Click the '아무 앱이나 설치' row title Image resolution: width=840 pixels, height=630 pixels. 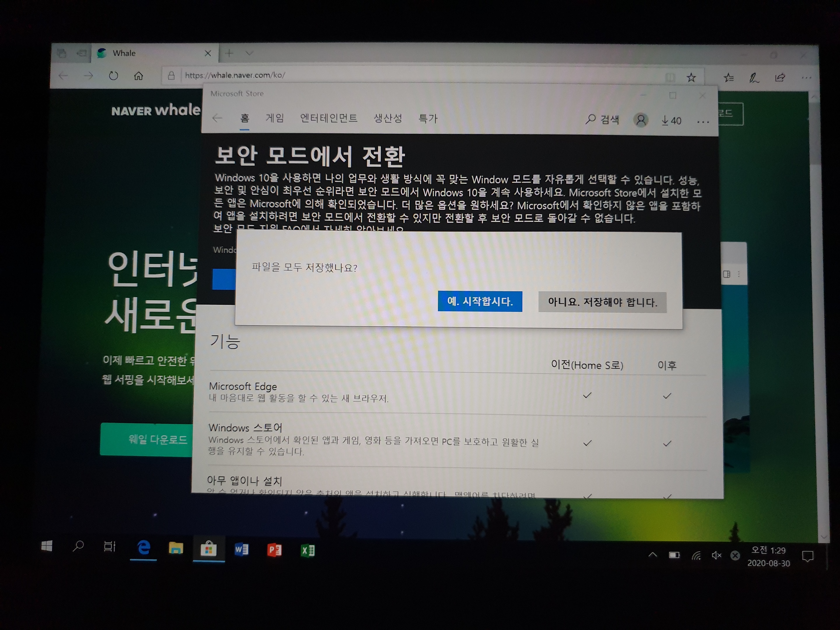click(x=244, y=481)
